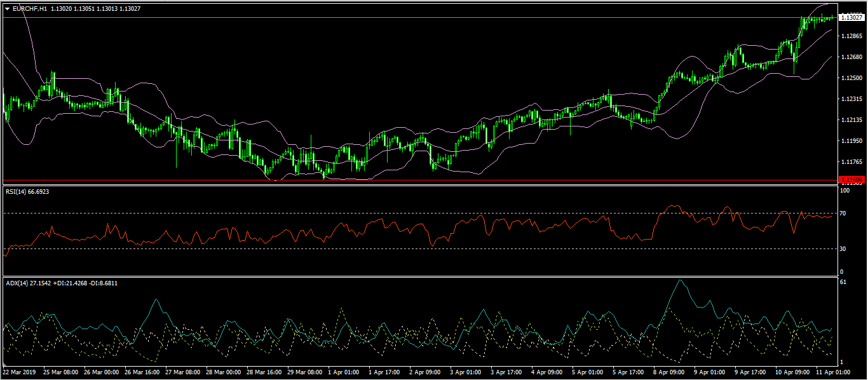Click the RSI 70 level label
This screenshot has width=868, height=380.
843,214
